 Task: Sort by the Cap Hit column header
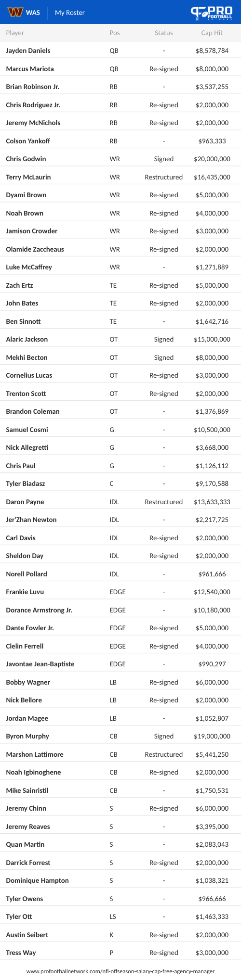point(212,33)
